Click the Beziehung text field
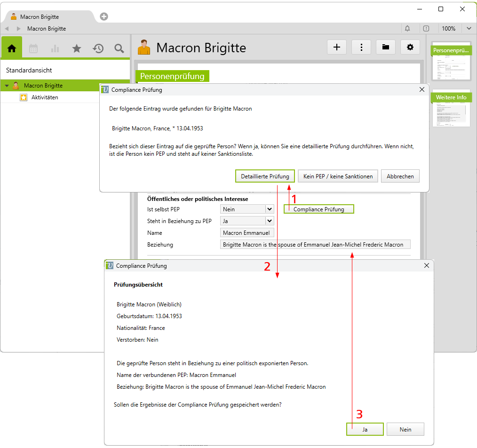The height and width of the screenshot is (448, 477). point(315,245)
